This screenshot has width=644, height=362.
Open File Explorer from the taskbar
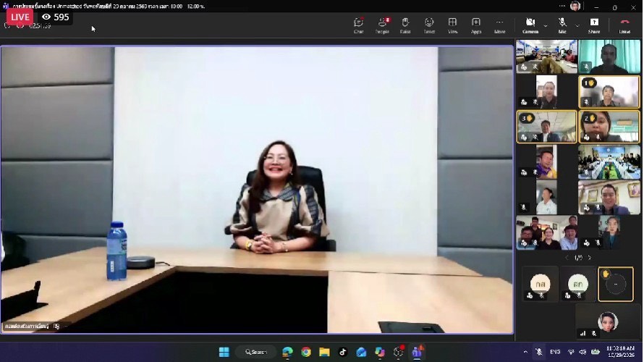click(324, 352)
